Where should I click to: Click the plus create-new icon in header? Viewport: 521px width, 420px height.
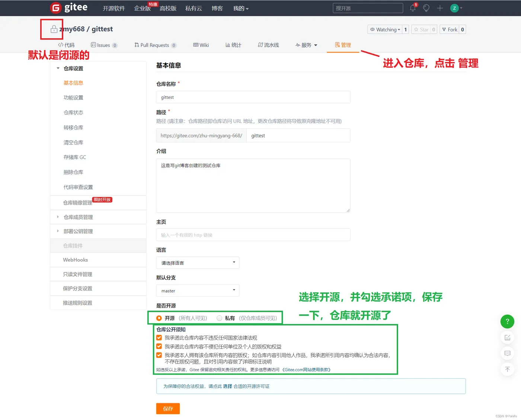440,8
